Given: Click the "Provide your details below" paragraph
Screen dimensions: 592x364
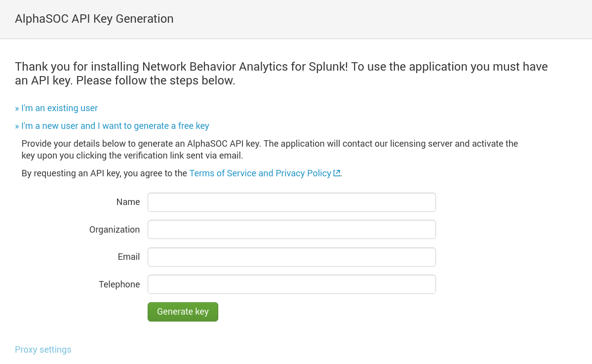Looking at the screenshot, I should [270, 150].
